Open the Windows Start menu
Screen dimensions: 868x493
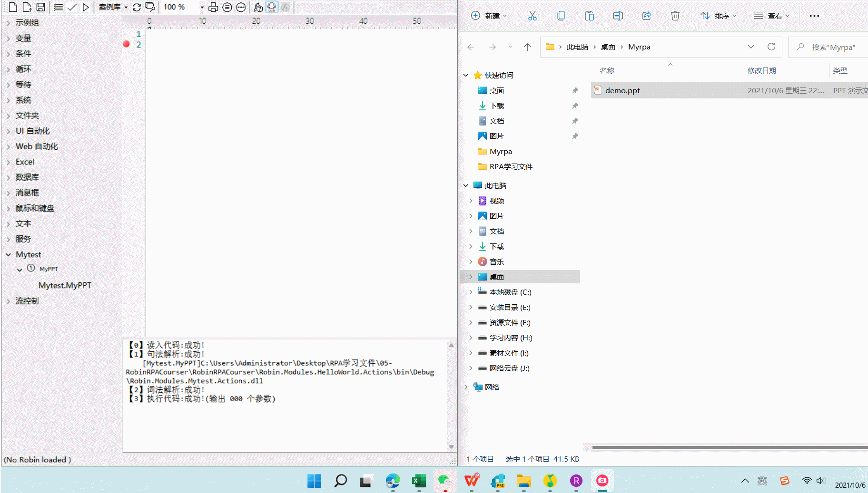(x=314, y=481)
